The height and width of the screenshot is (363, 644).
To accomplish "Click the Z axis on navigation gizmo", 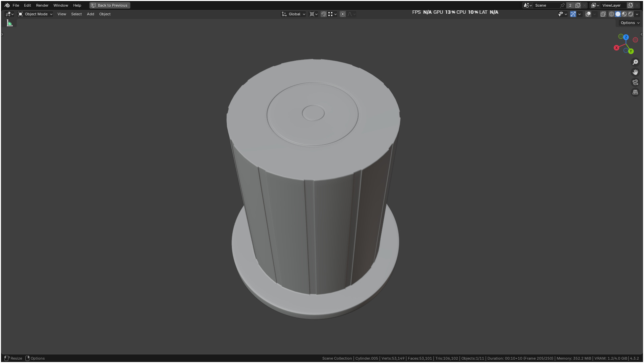I will pos(626,37).
